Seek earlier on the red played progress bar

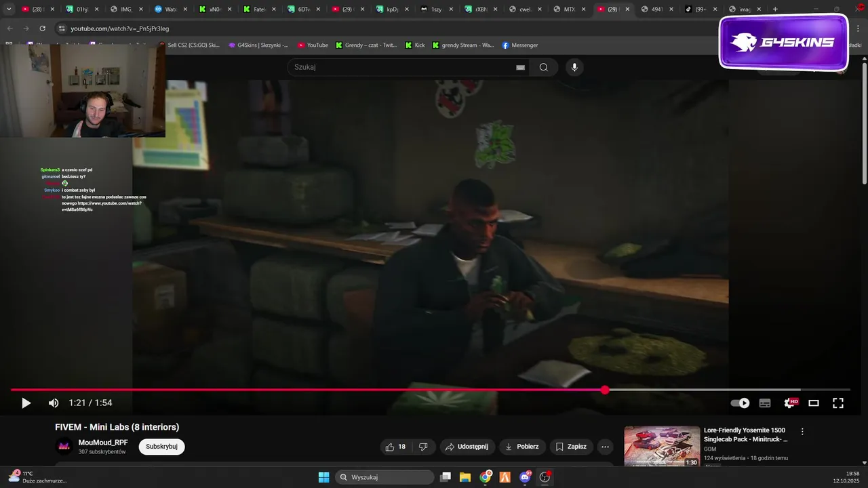click(x=307, y=390)
